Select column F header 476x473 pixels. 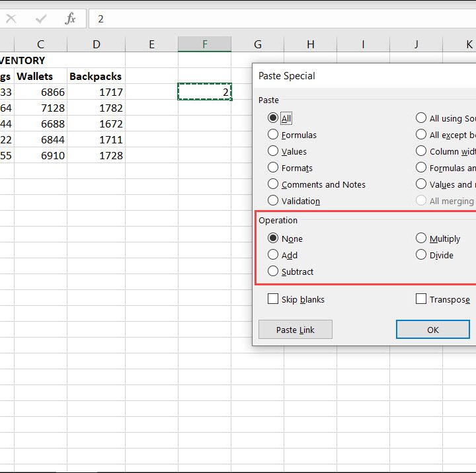[x=204, y=44]
